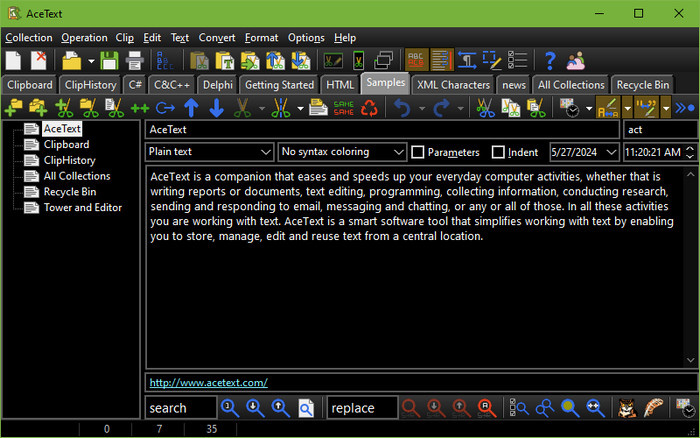
Task: Click the blue circle arrow icon
Action: click(165, 108)
